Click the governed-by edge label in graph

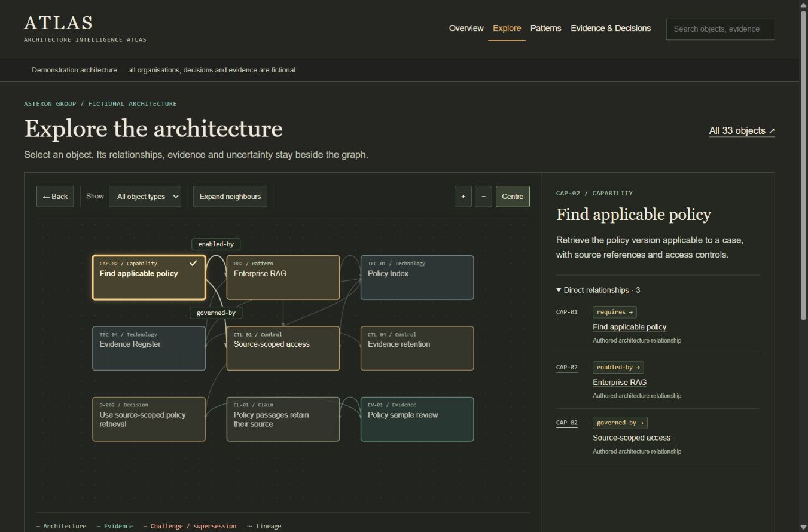point(216,313)
